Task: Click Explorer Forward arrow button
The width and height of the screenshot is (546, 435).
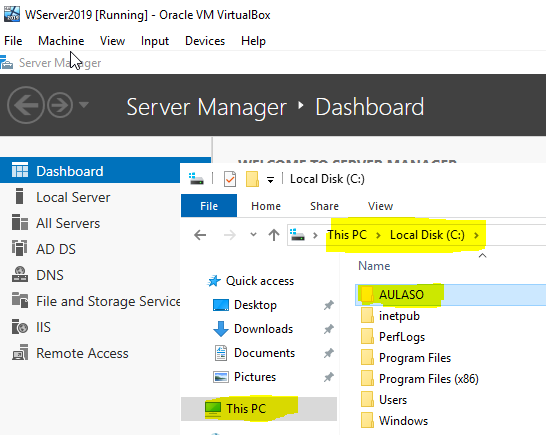Action: (x=230, y=235)
